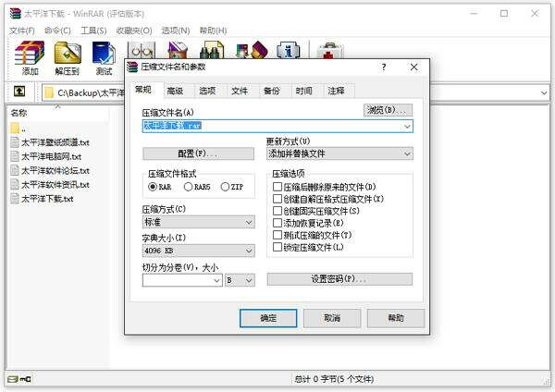Screen dimensions: 555x392
Task: Click file icon of 太平洋软件论坛.txt
Action: [x=15, y=170]
